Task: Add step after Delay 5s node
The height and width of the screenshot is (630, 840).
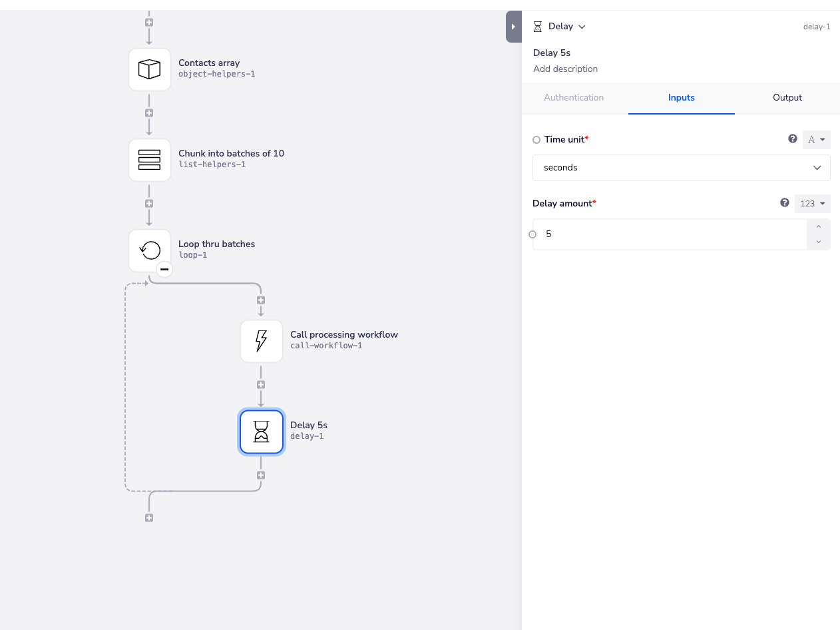Action: 261,475
